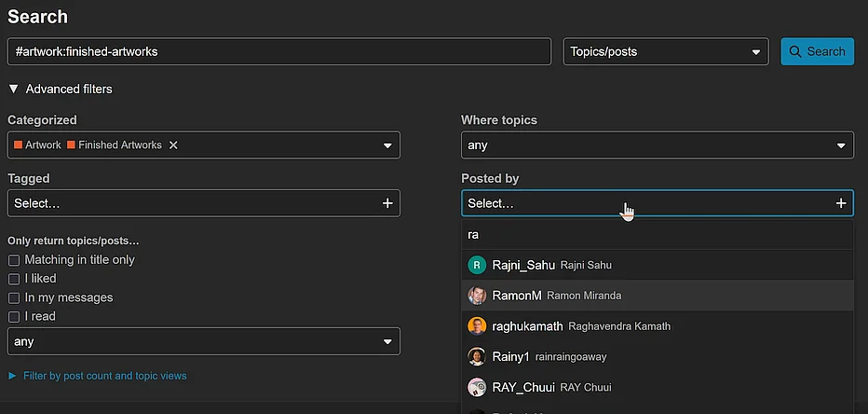Image resolution: width=868 pixels, height=414 pixels.
Task: Click Rainy1's avatar thumbnail
Action: (x=476, y=357)
